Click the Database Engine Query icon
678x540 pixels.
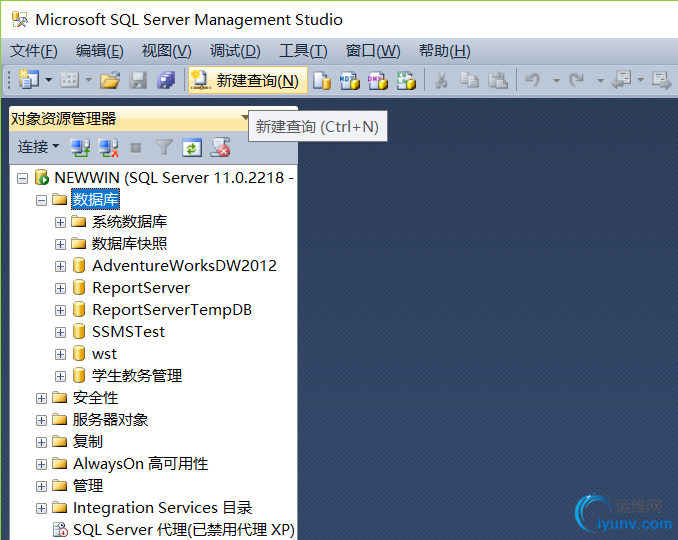tap(322, 80)
